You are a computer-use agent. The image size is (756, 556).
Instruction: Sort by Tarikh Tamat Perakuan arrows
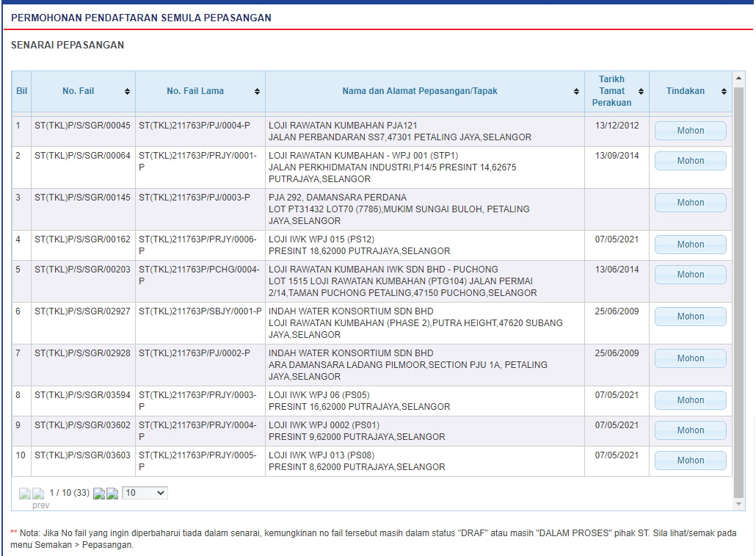pos(641,92)
